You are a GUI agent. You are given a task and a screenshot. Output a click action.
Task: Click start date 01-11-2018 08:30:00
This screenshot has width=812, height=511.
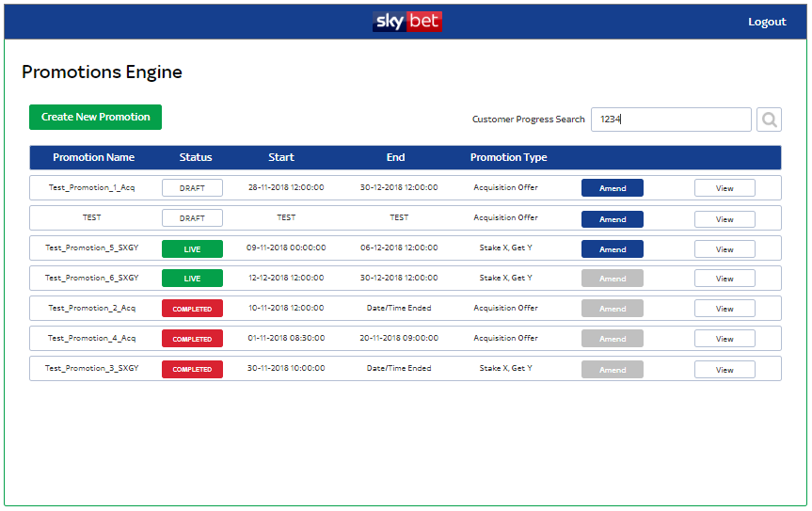tap(286, 338)
